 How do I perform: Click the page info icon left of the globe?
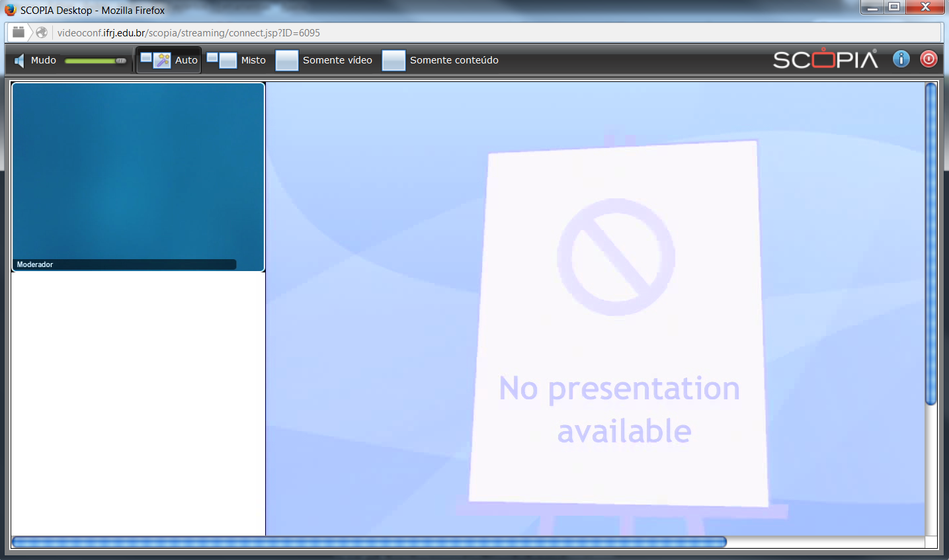[19, 32]
